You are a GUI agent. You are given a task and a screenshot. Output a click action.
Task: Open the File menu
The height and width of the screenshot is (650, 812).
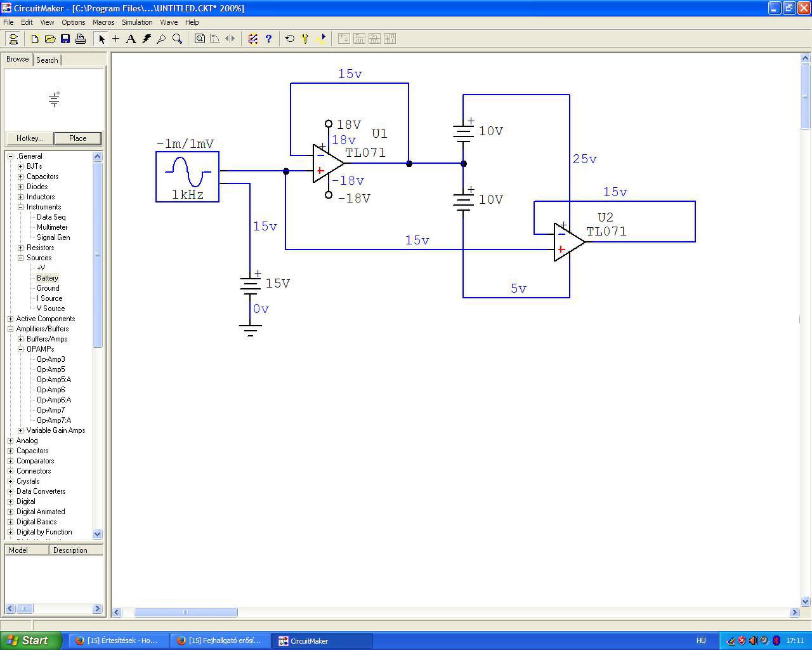pos(8,22)
